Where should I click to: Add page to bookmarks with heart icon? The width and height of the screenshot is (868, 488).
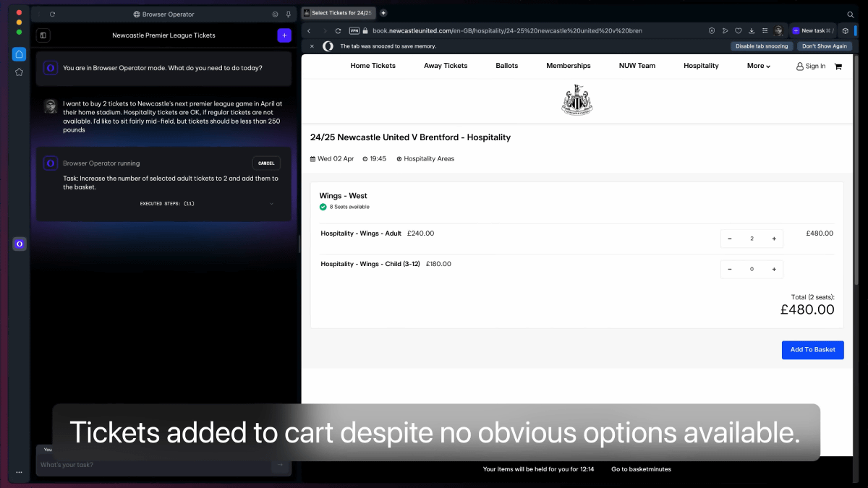(x=739, y=31)
